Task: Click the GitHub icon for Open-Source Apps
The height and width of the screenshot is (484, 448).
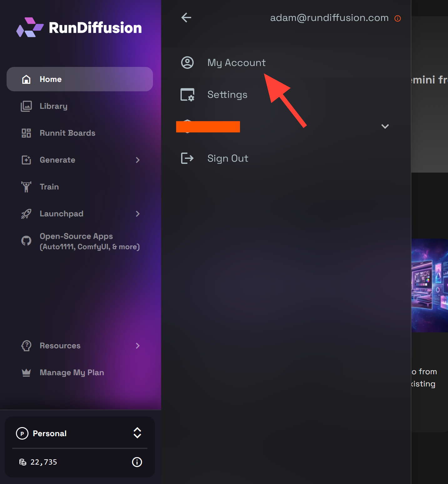Action: 26,241
